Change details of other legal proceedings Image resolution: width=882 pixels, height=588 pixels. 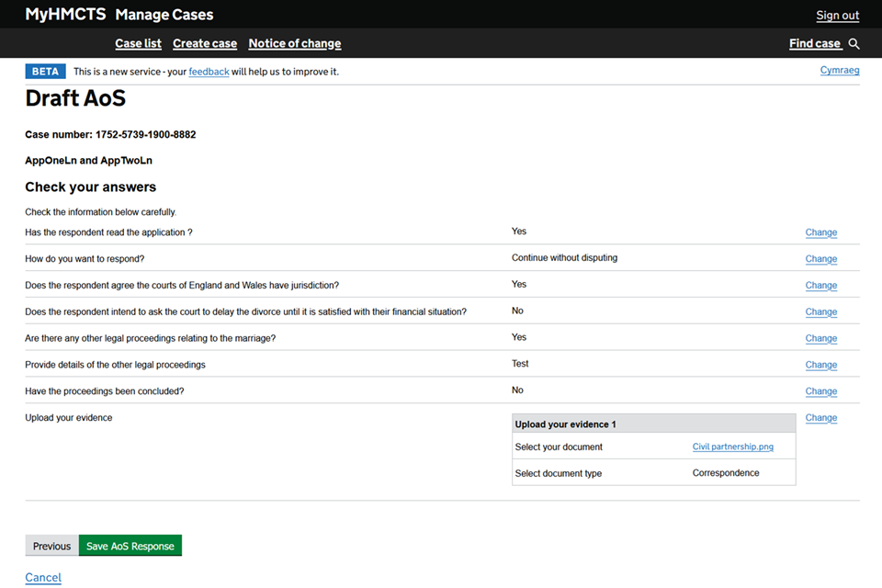[x=820, y=366]
